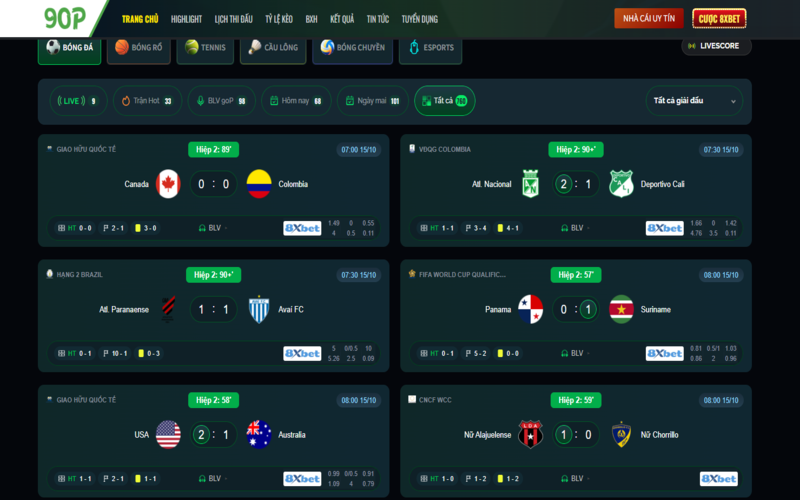
Task: Choose the Bóng Chuyền volleyball category
Action: click(x=353, y=49)
